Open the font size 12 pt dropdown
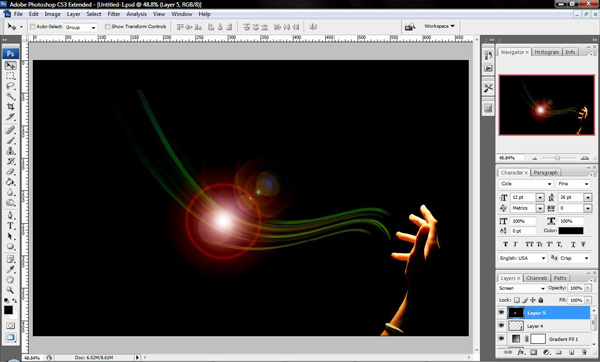 pyautogui.click(x=540, y=197)
